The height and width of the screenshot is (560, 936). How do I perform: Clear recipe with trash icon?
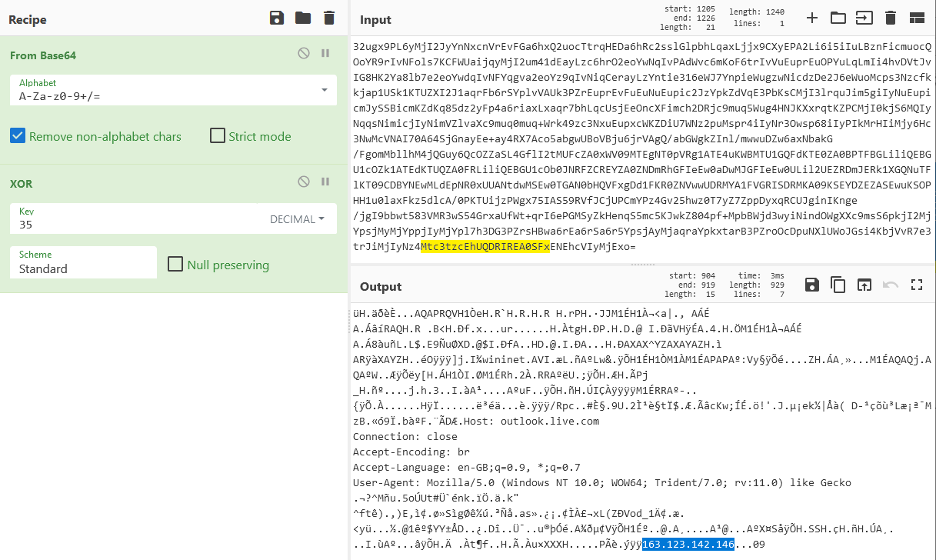pos(329,18)
